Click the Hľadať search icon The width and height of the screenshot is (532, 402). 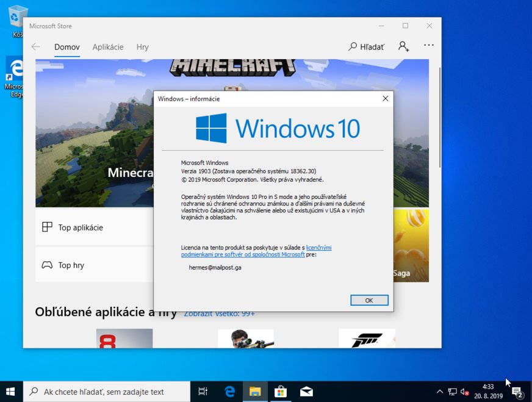[366, 46]
